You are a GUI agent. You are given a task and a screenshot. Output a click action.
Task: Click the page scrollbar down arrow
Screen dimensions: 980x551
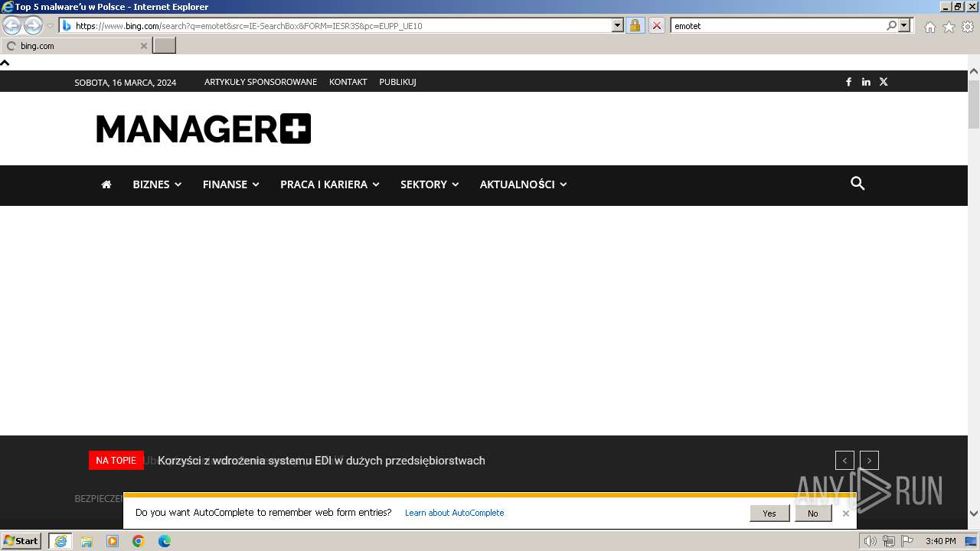pos(974,514)
